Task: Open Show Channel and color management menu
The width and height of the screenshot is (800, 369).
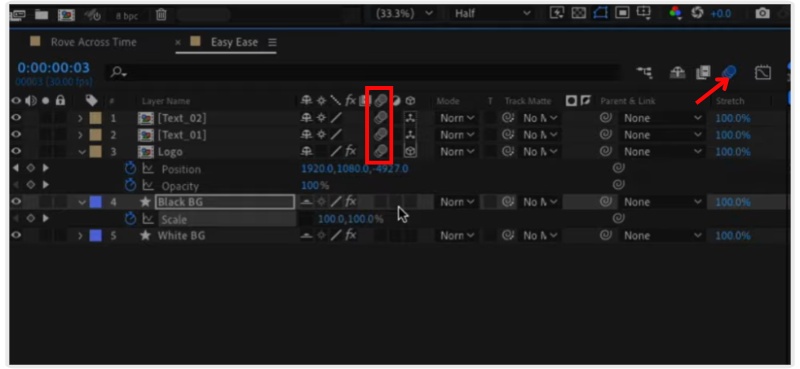Action: click(x=676, y=14)
